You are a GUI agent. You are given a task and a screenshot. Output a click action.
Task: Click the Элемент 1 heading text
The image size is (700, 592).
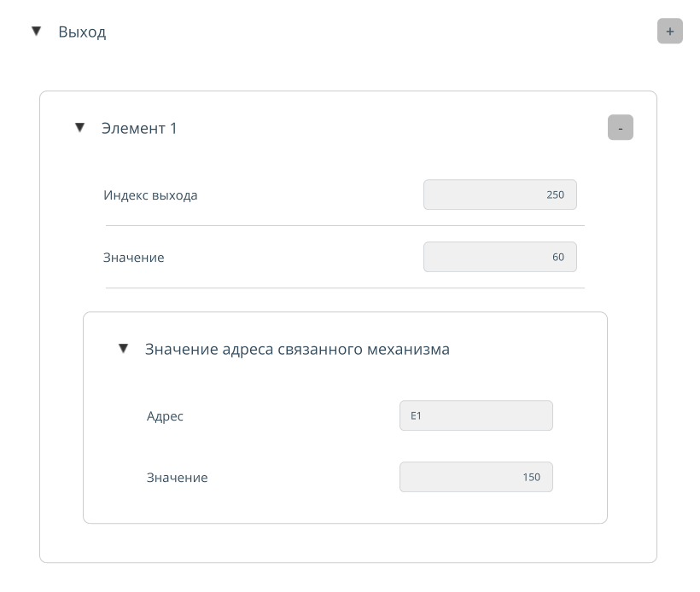click(139, 128)
